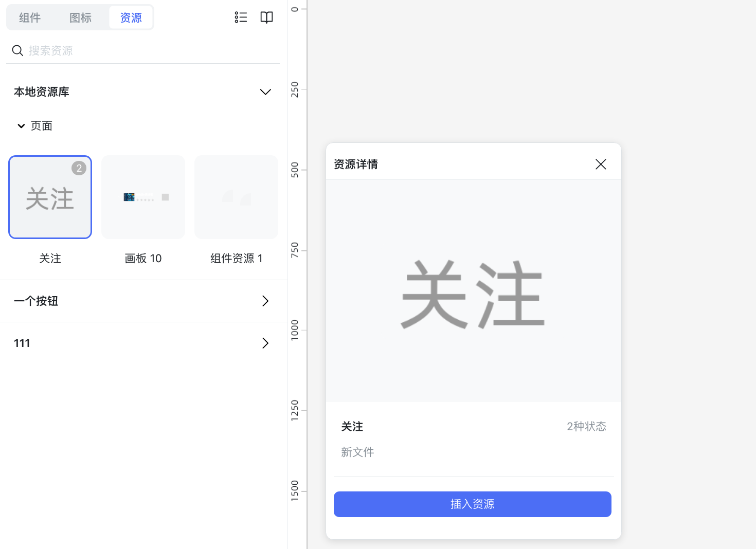This screenshot has width=756, height=549.
Task: Select the 关注 resource thumbnail
Action: [x=50, y=197]
